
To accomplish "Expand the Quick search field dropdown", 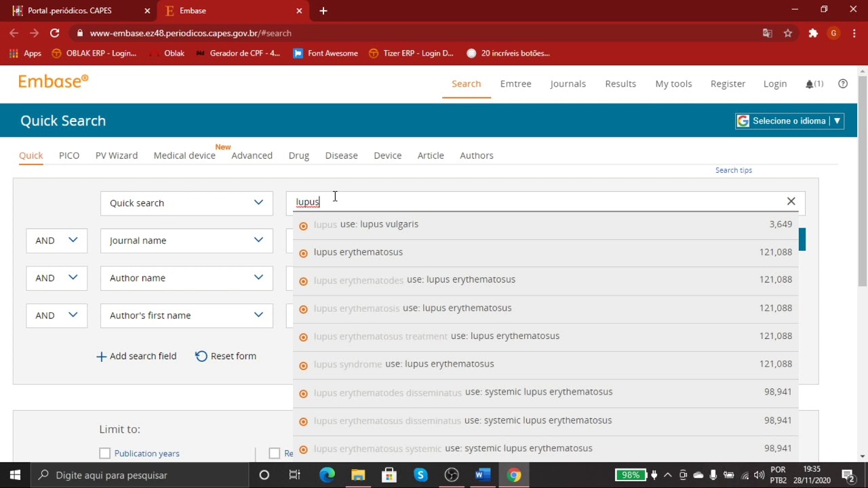I will pos(186,203).
